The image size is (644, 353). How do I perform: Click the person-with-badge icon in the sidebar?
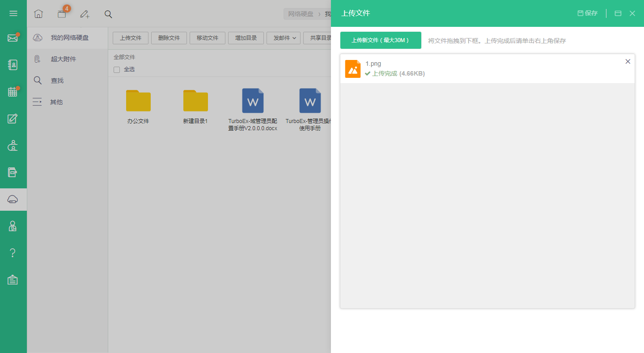click(13, 226)
